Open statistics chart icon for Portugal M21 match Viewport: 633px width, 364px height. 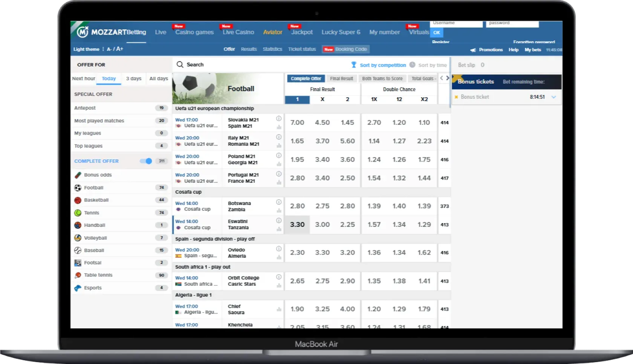coord(279,182)
